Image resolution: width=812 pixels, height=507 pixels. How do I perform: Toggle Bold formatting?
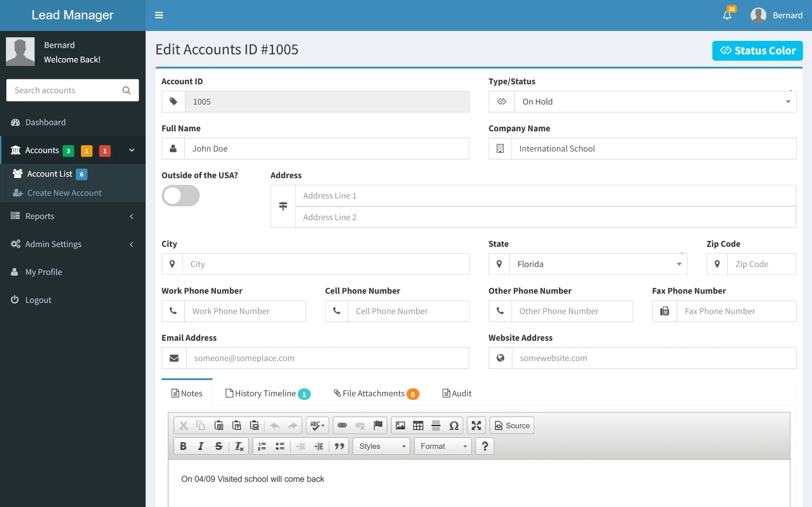tap(183, 446)
